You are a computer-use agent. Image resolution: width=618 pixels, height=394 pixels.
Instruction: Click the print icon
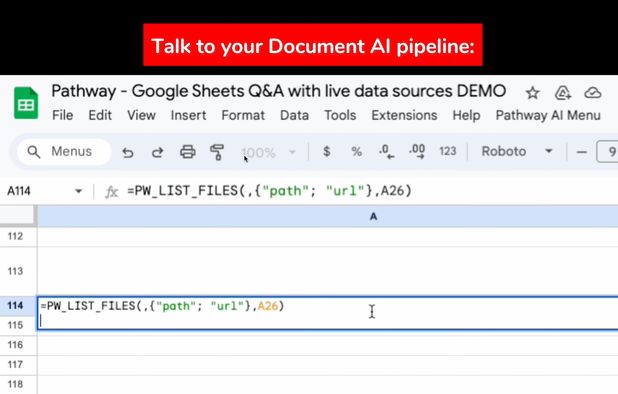click(x=188, y=152)
